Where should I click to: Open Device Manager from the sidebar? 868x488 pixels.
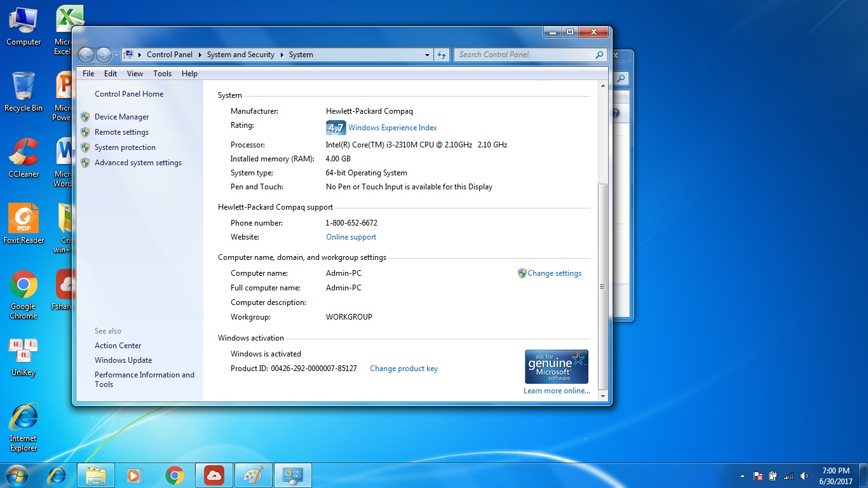(x=121, y=116)
